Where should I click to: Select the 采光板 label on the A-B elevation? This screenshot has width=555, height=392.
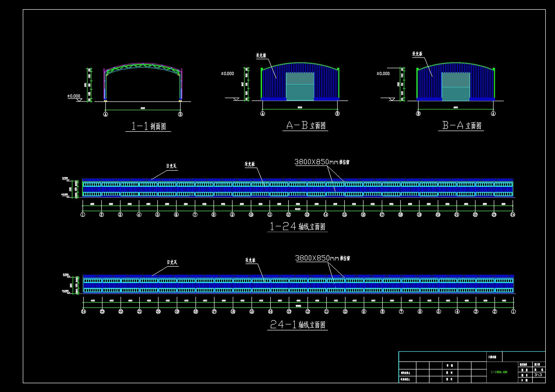pos(261,56)
